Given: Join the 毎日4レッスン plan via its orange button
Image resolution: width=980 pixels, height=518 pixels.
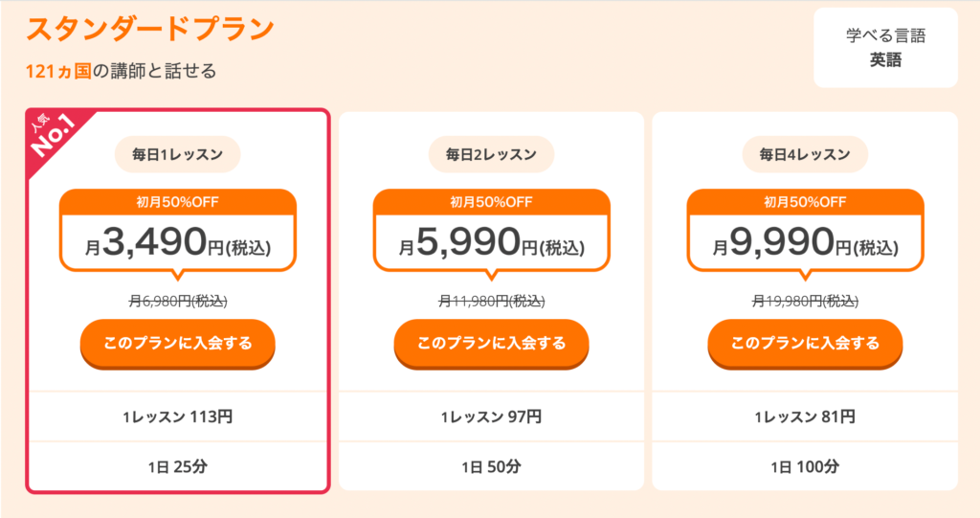Looking at the screenshot, I should tap(805, 344).
